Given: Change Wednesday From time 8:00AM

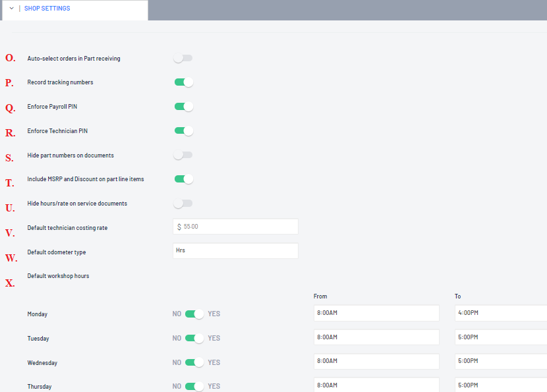Looking at the screenshot, I should pyautogui.click(x=376, y=361).
